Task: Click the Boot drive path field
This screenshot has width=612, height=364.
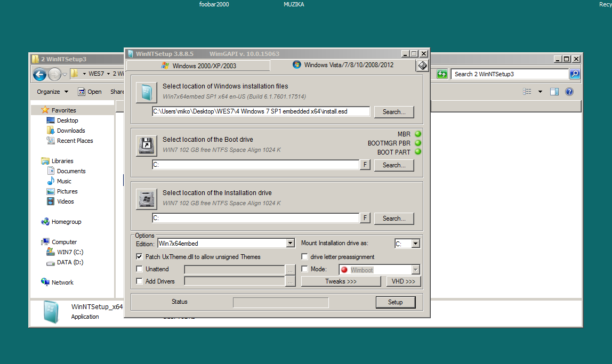Action: pyautogui.click(x=256, y=165)
